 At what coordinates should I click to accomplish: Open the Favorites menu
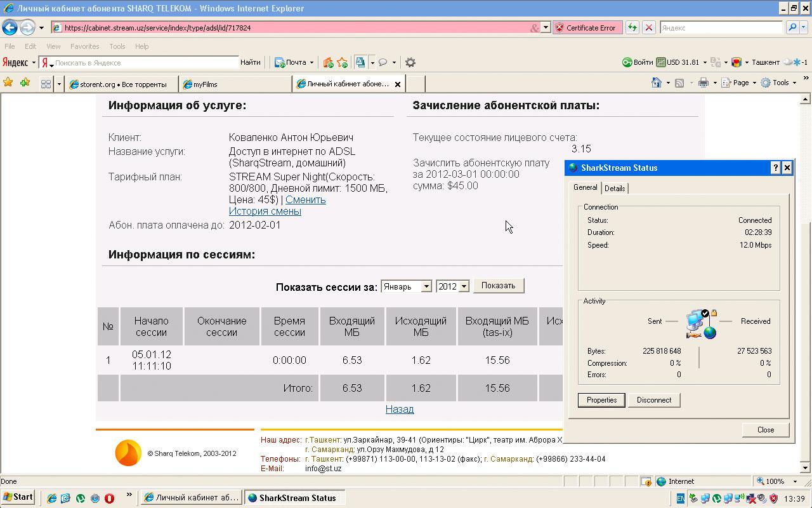click(x=84, y=46)
